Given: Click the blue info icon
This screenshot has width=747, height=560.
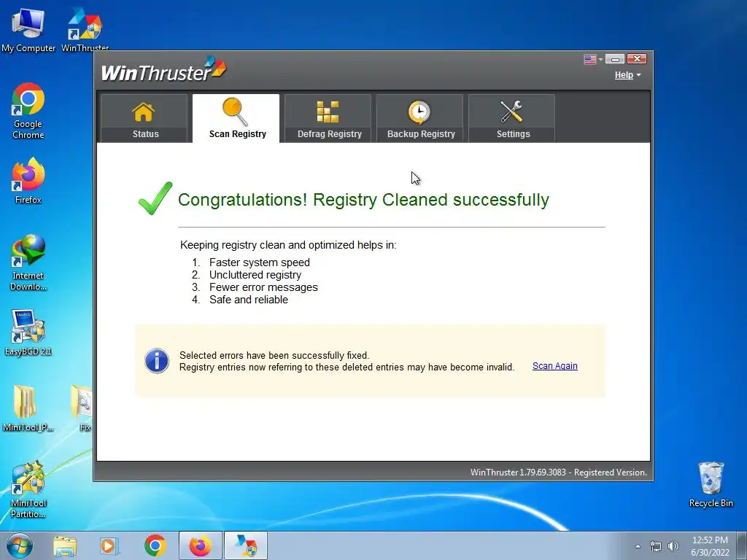Looking at the screenshot, I should tap(157, 360).
